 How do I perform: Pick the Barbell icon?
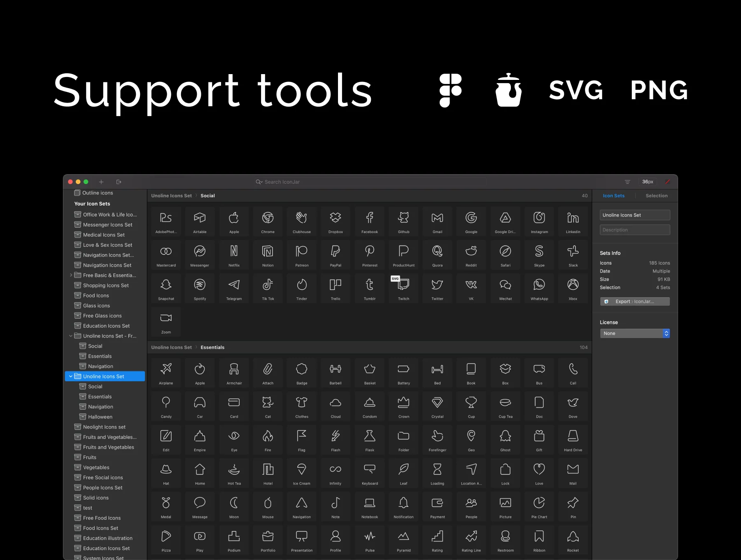(x=336, y=373)
